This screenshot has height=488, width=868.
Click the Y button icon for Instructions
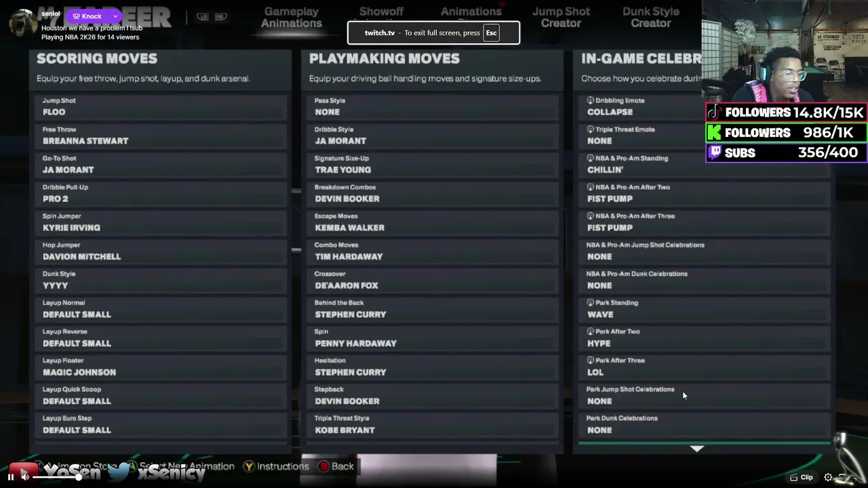(249, 466)
